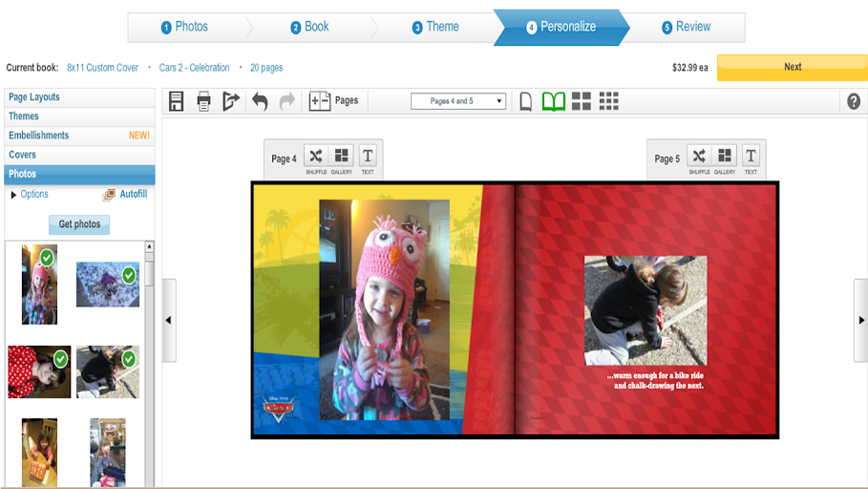Select the chalk-drawing photo on Page 5

coord(646,310)
